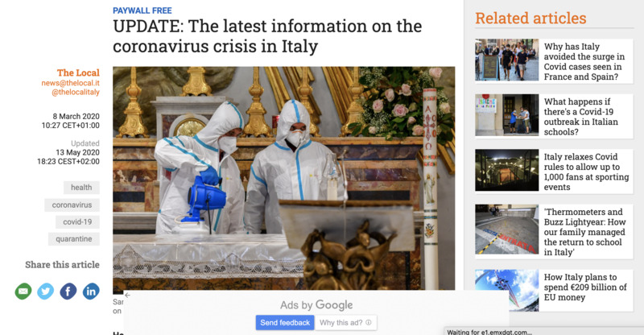Read How Italy plans to spend €209 billion

[x=585, y=287]
